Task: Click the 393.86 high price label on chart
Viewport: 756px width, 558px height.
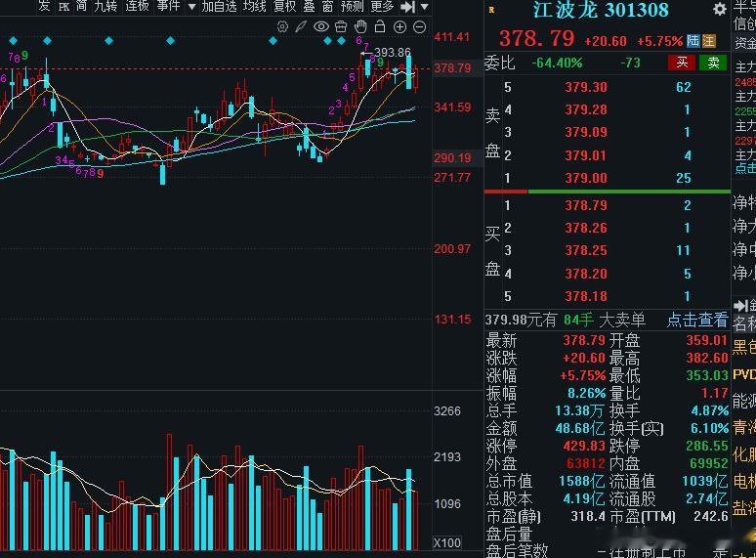Action: (393, 52)
